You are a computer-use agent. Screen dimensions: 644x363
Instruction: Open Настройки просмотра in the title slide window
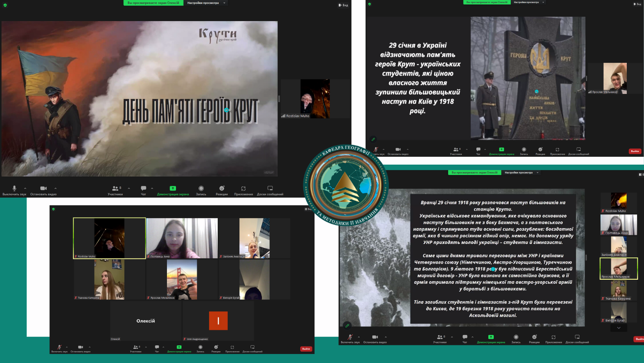(206, 3)
